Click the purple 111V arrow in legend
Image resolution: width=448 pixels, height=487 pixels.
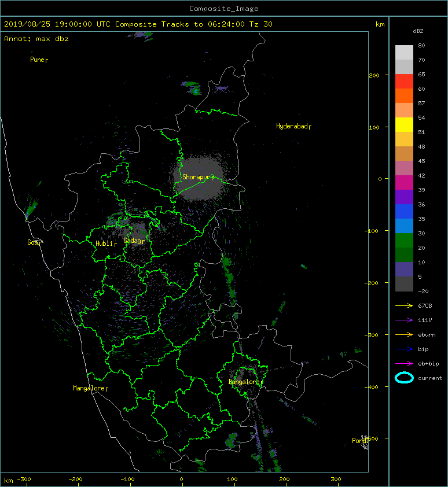[404, 320]
